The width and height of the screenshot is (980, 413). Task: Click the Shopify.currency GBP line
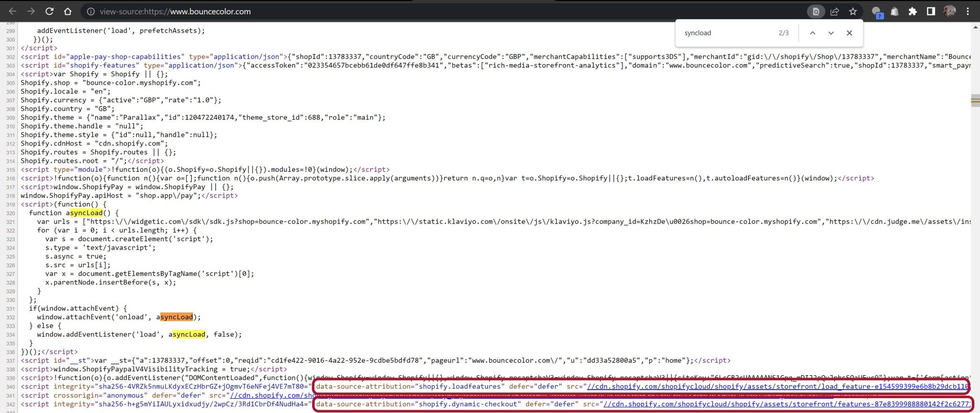coord(121,100)
